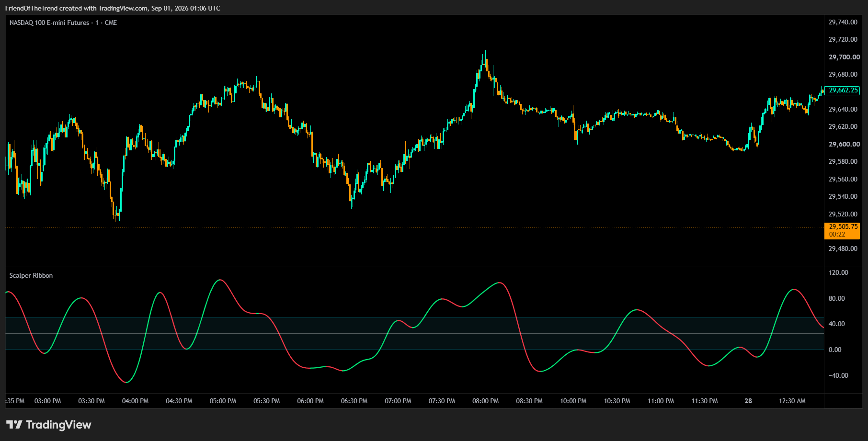Click the −40.00 indicator scale label
Image resolution: width=868 pixels, height=441 pixels.
click(x=838, y=375)
